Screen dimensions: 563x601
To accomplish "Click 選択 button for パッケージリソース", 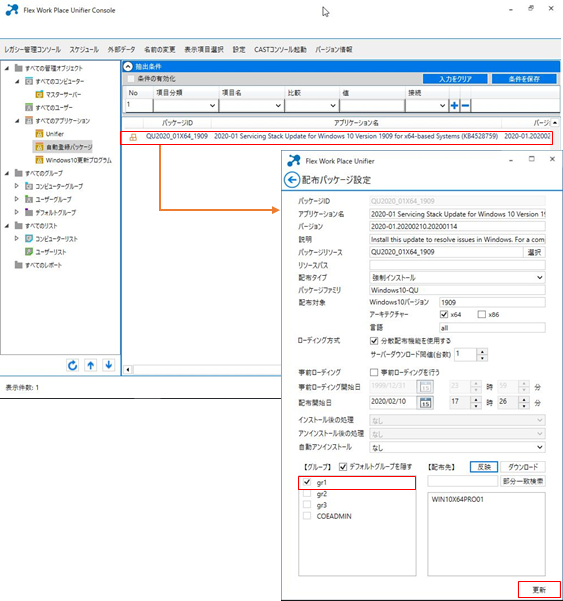I will click(x=534, y=252).
